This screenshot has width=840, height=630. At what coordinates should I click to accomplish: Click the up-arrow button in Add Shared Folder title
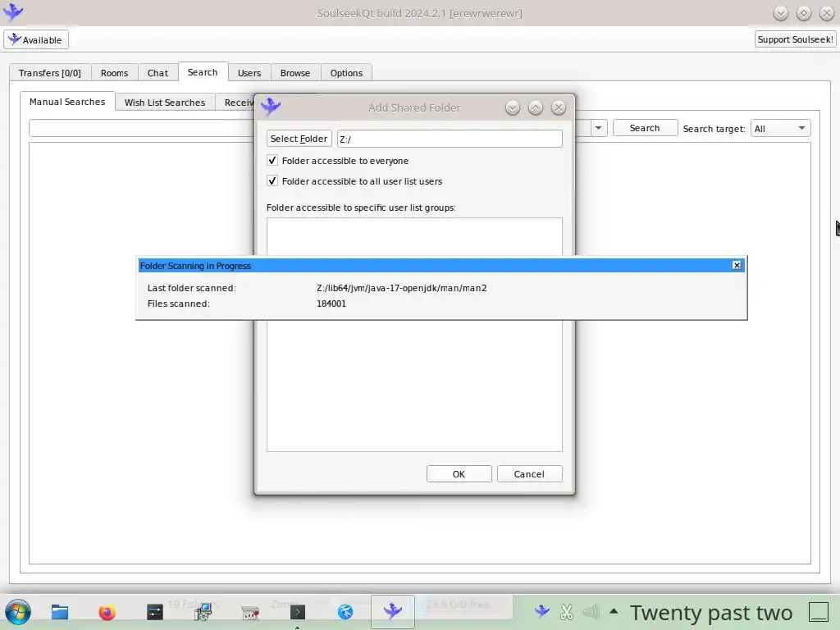(536, 107)
